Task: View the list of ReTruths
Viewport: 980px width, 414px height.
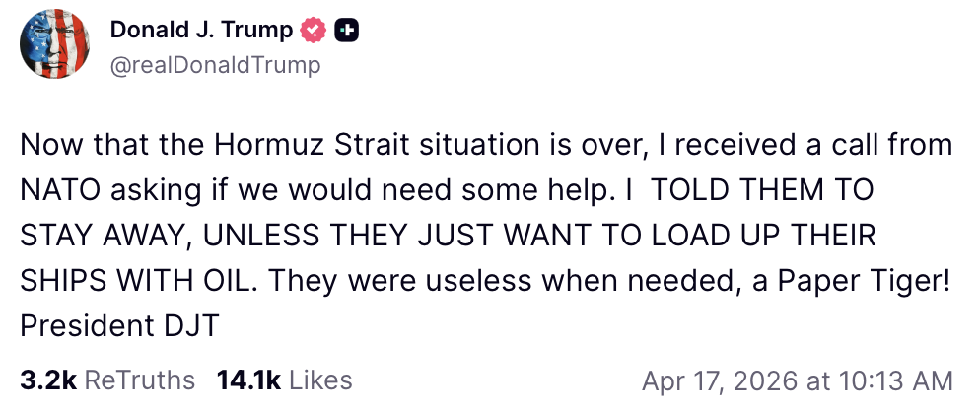Action: click(140, 379)
